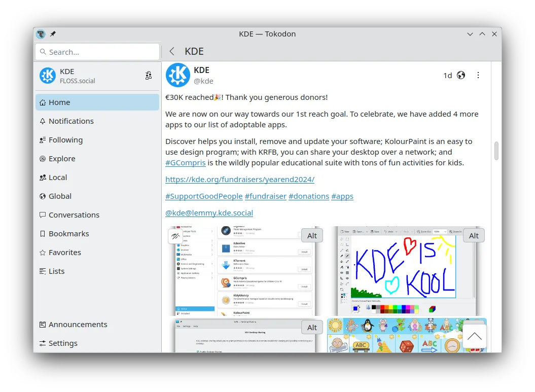Open the Bookmarks section
Screen dimensions: 535x392
click(68, 234)
